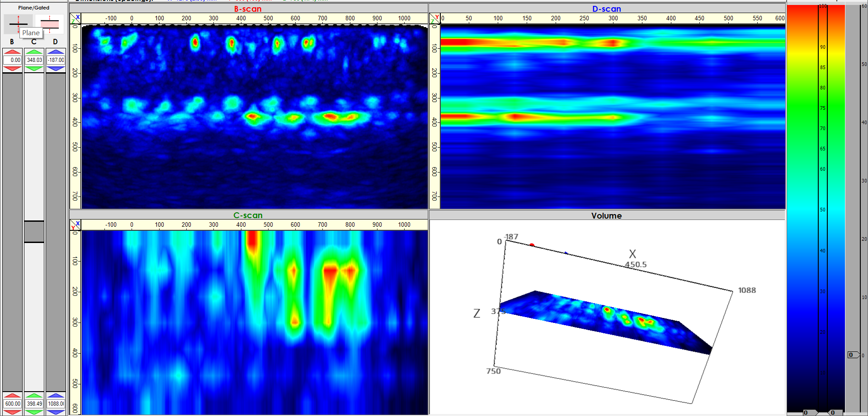Click green down arrow below C value 348.03
This screenshot has width=868, height=416.
click(34, 69)
